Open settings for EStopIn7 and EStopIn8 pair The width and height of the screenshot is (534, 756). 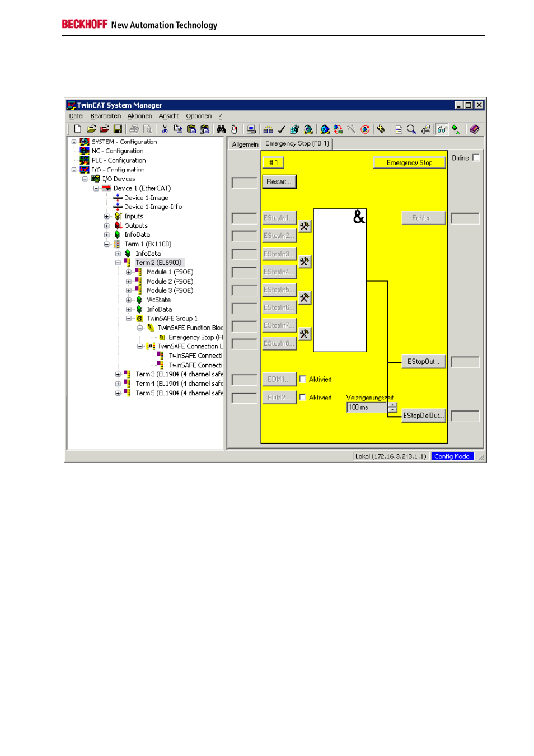pos(305,334)
